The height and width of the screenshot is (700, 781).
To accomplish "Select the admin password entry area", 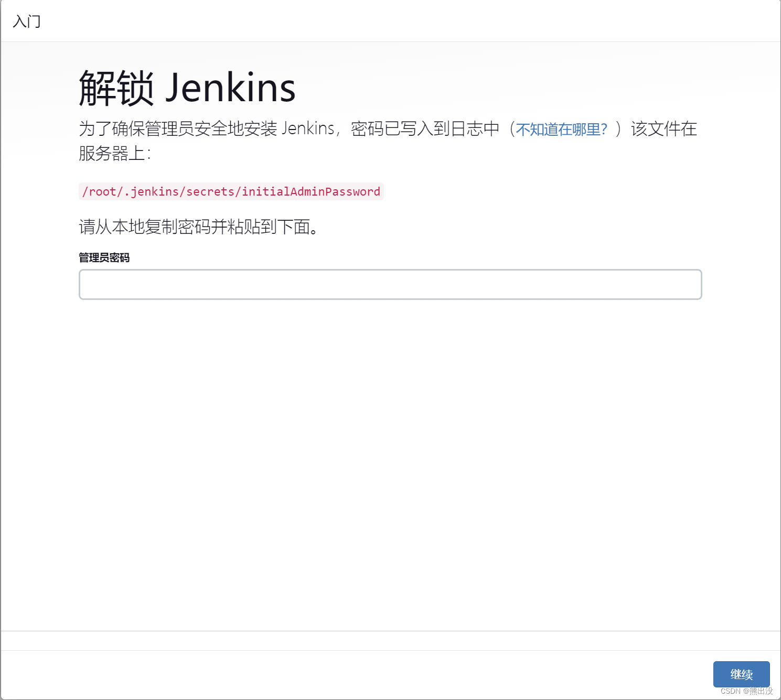I will [390, 284].
